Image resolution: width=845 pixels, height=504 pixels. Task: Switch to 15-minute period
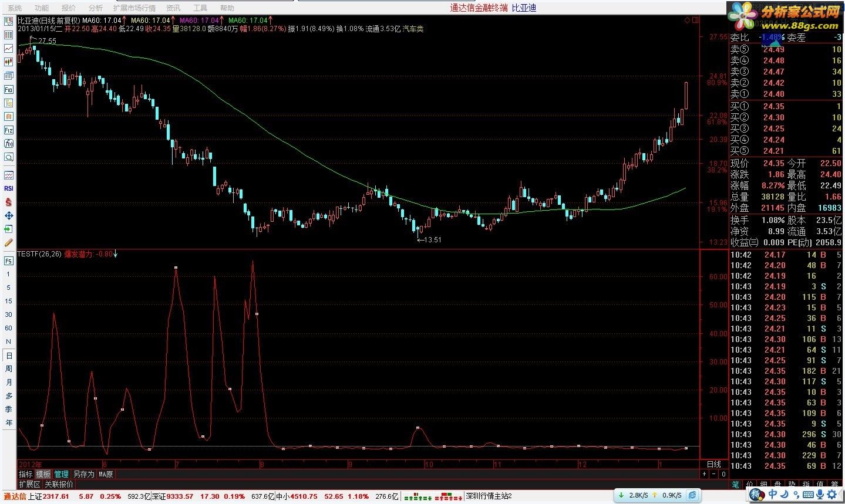pyautogui.click(x=8, y=301)
